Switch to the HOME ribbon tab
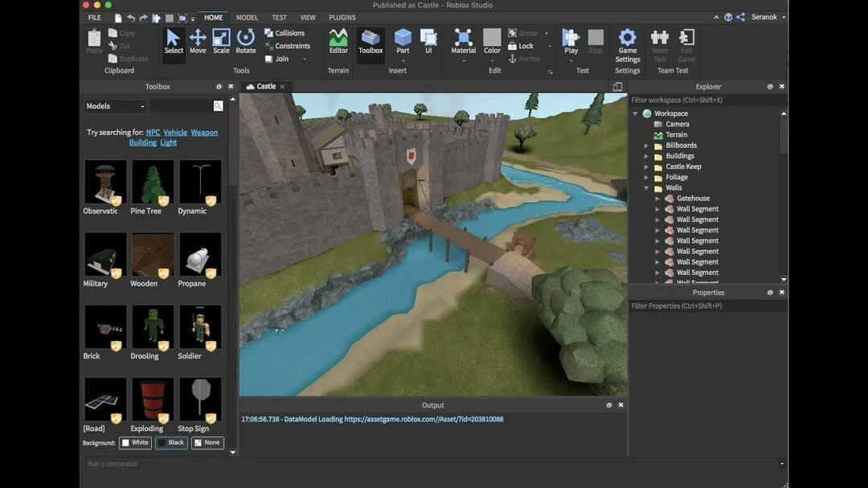 click(x=213, y=18)
